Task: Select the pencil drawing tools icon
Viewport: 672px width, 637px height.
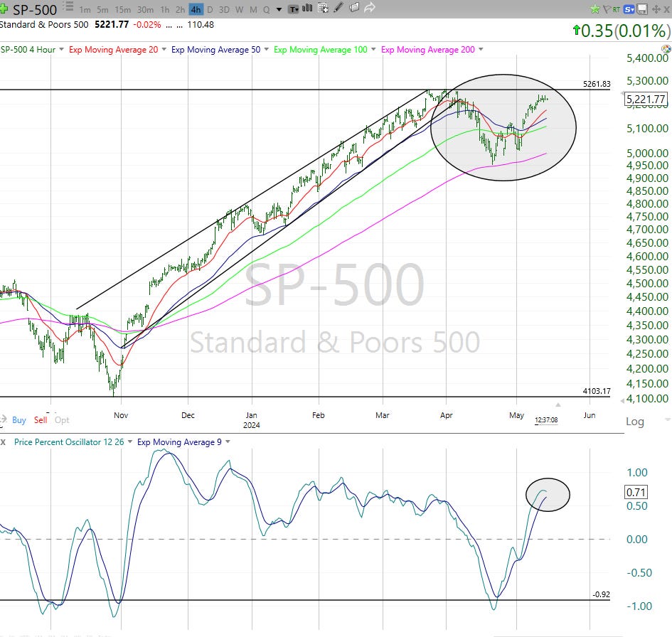Action: click(x=338, y=8)
